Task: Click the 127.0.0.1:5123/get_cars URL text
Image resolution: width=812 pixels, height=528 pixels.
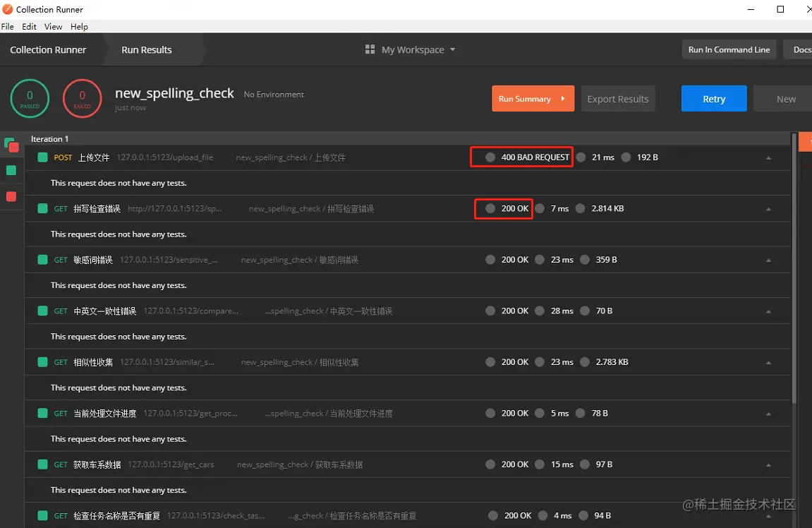Action: click(x=171, y=464)
